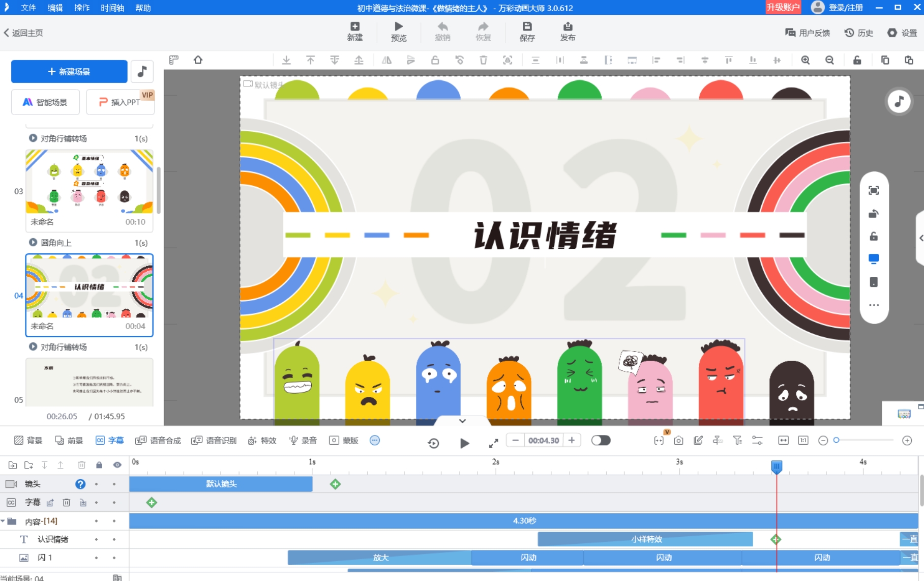Collapse the timeline with the down chevron
The width and height of the screenshot is (924, 581).
pos(462,421)
